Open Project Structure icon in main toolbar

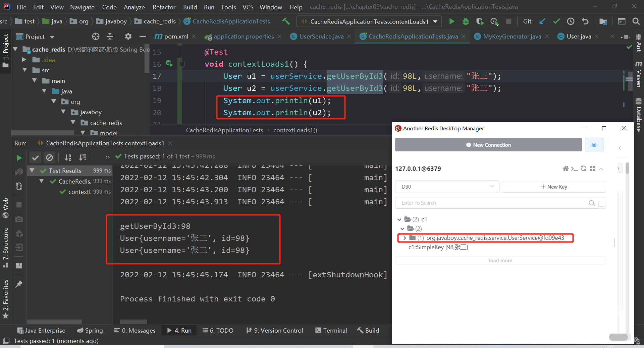[603, 21]
